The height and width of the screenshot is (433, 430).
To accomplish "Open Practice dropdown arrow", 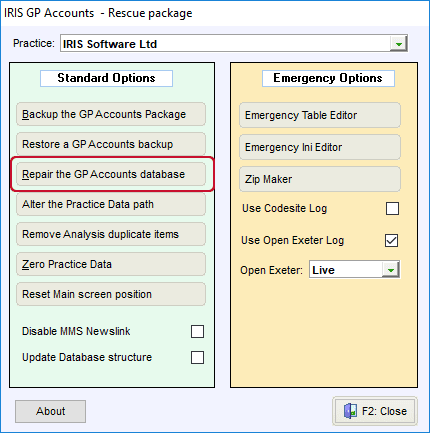I will (399, 44).
